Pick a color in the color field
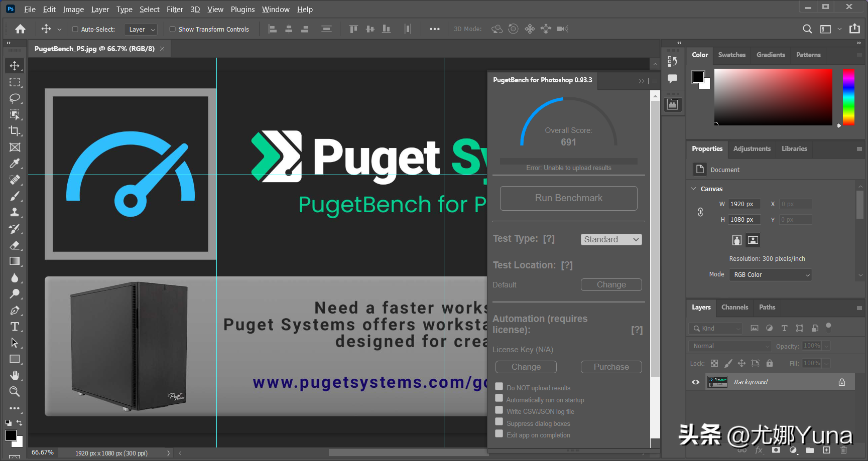The height and width of the screenshot is (461, 868). pos(773,97)
